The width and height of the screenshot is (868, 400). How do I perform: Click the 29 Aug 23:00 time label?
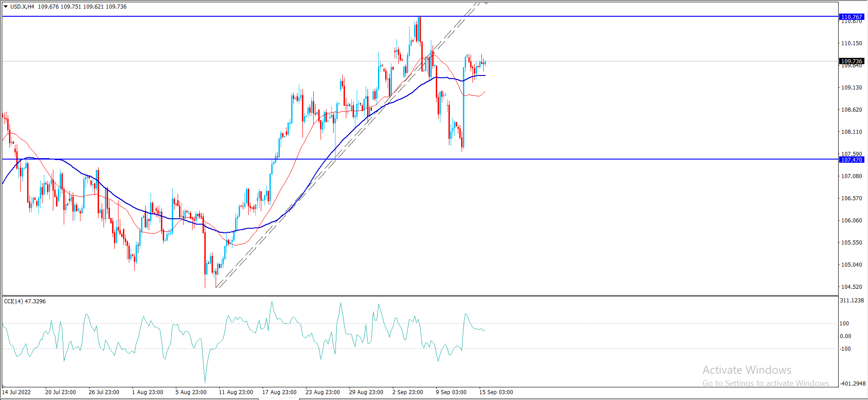pos(366,392)
